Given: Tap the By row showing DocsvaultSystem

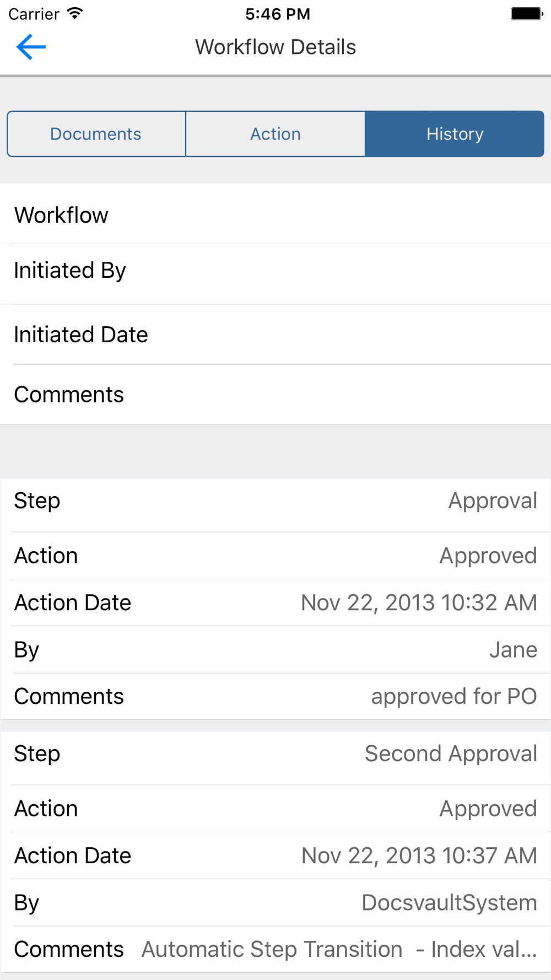Looking at the screenshot, I should click(275, 903).
